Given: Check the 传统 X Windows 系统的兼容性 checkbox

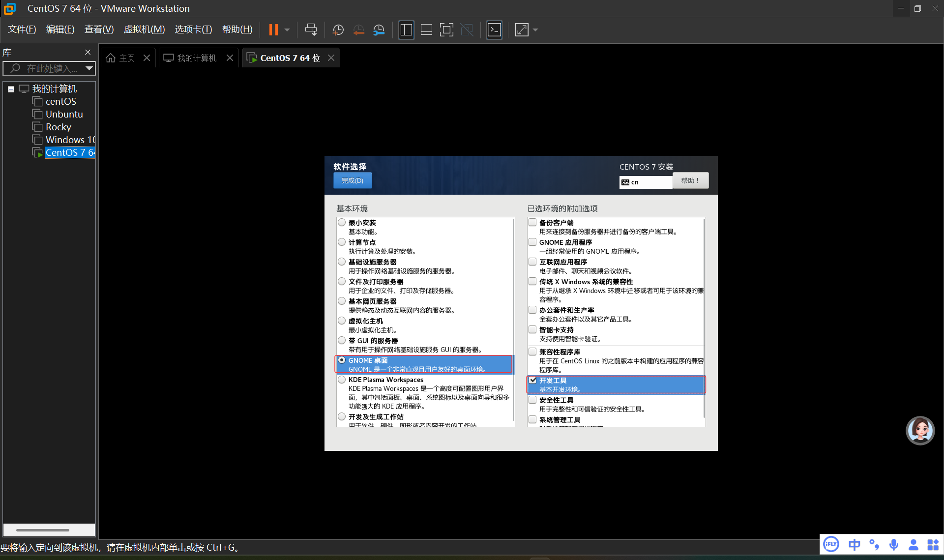Looking at the screenshot, I should pyautogui.click(x=532, y=282).
